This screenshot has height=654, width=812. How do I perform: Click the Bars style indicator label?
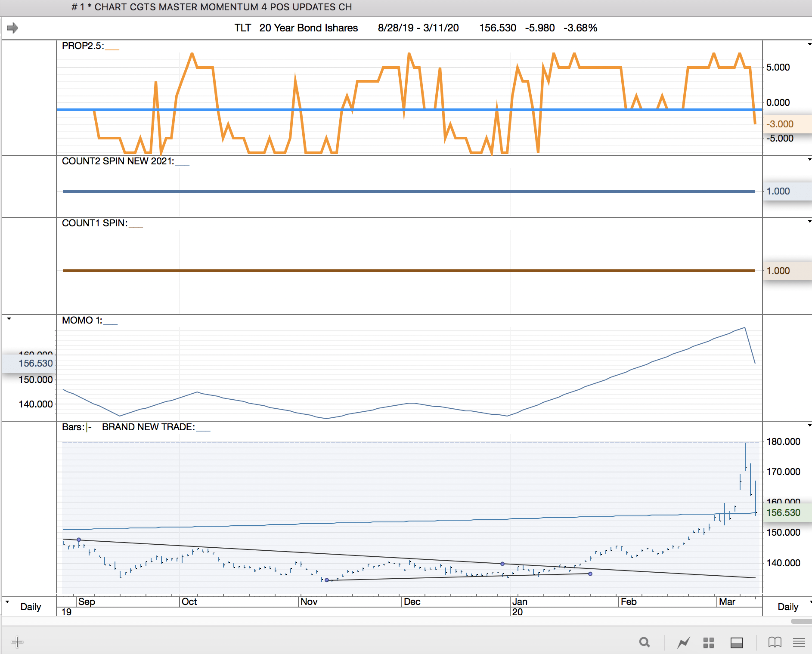pyautogui.click(x=76, y=427)
